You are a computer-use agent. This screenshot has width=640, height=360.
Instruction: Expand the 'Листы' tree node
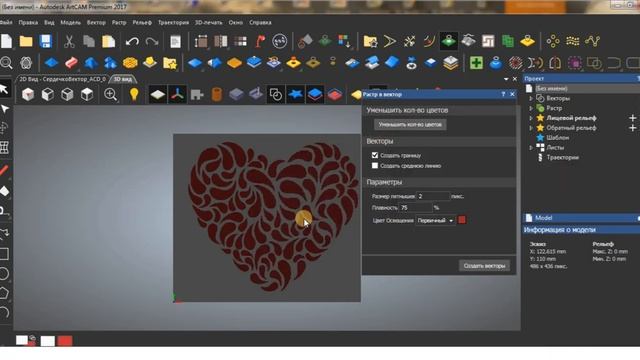pos(531,147)
